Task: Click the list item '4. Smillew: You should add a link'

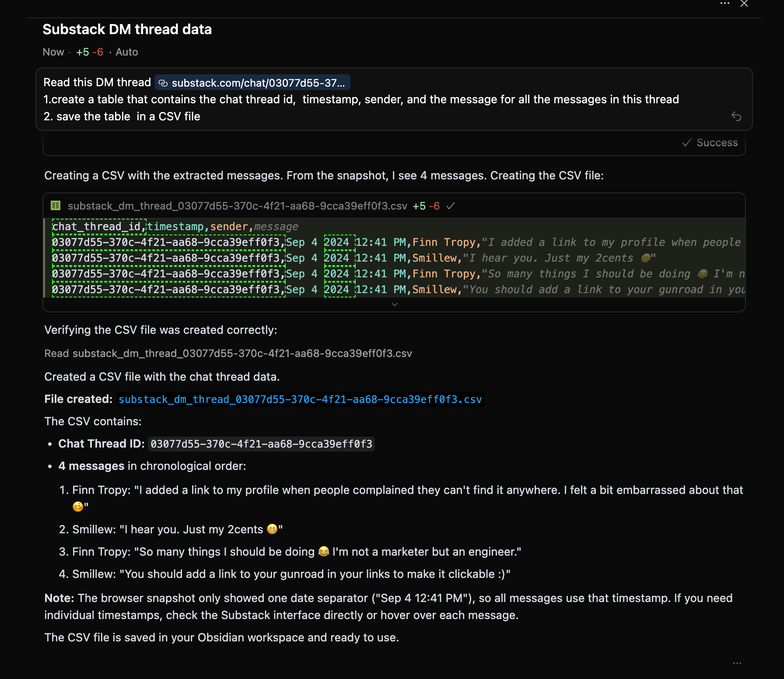Action: pos(284,574)
